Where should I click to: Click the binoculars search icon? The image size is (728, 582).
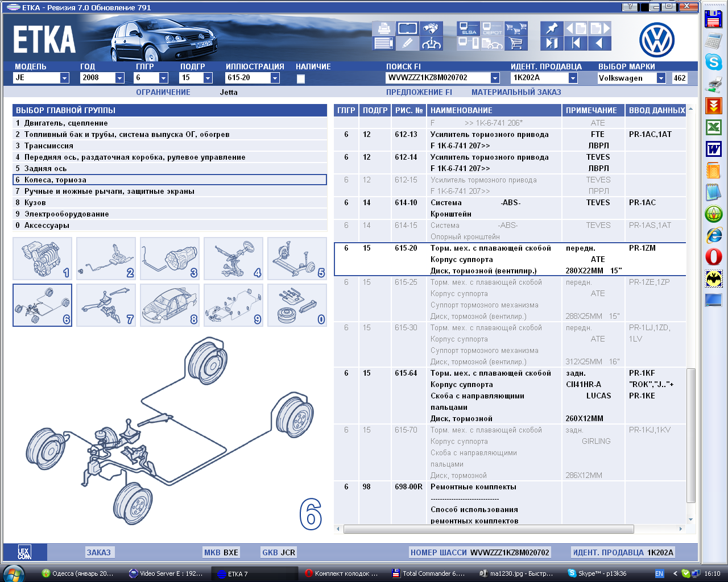coord(432,28)
